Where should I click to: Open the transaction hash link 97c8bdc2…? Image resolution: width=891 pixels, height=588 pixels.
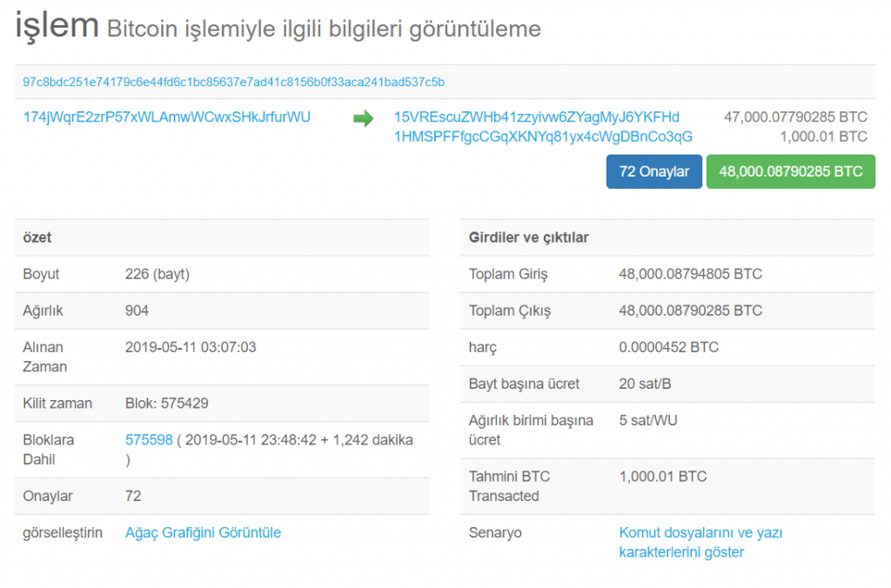pos(233,83)
